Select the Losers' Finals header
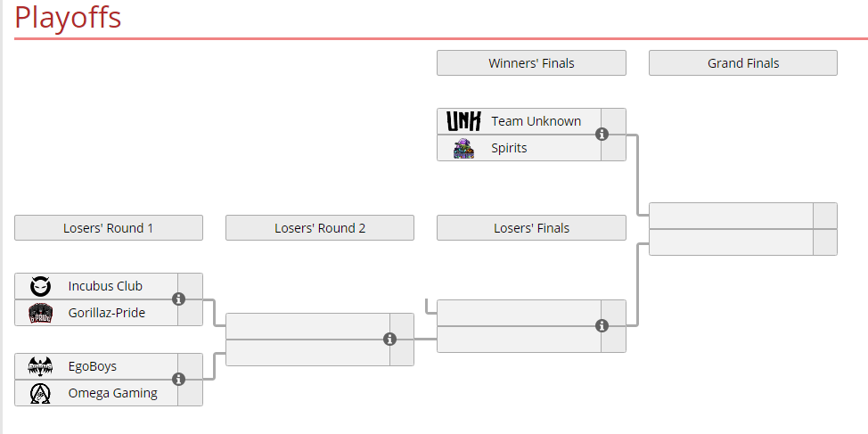868x434 pixels. (x=531, y=228)
